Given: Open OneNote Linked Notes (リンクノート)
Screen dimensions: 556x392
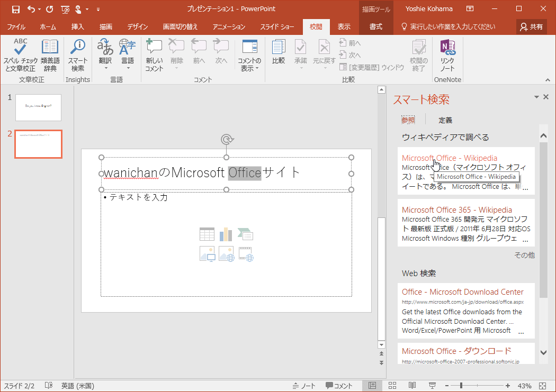Looking at the screenshot, I should tap(447, 55).
